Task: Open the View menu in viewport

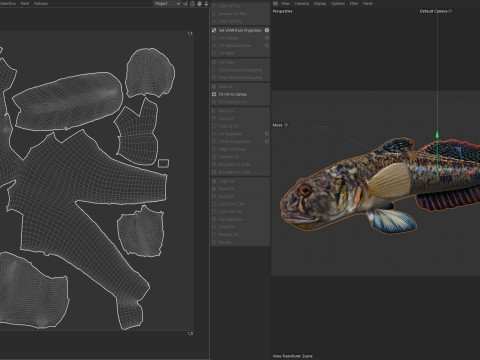Action: (x=285, y=3)
